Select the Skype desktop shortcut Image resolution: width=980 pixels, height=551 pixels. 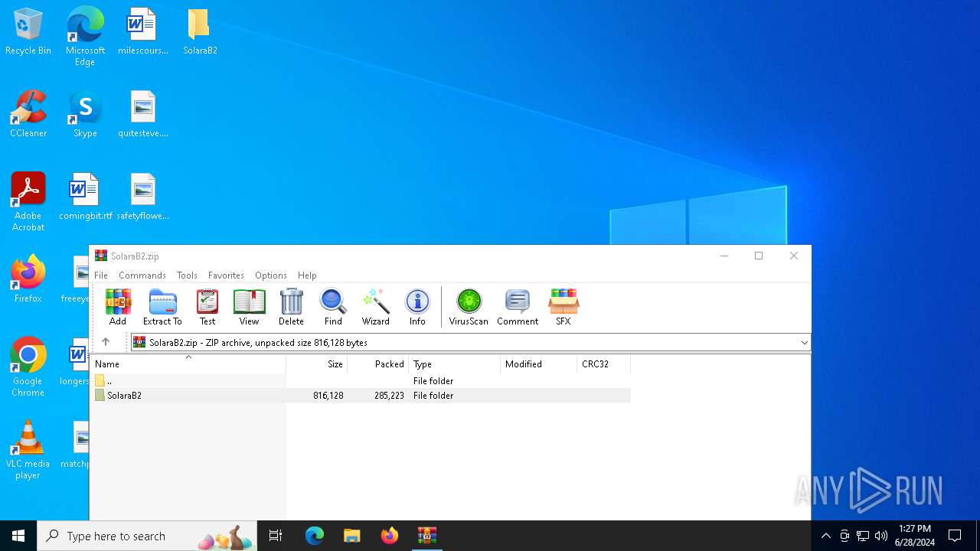[85, 115]
